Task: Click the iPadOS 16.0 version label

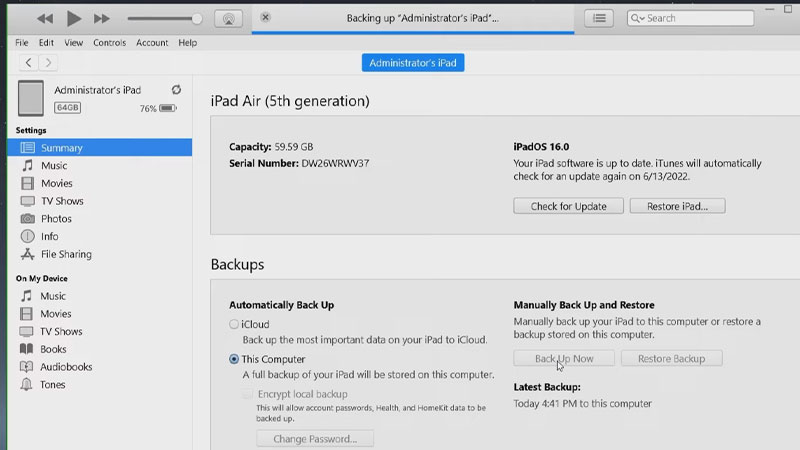Action: pyautogui.click(x=541, y=147)
